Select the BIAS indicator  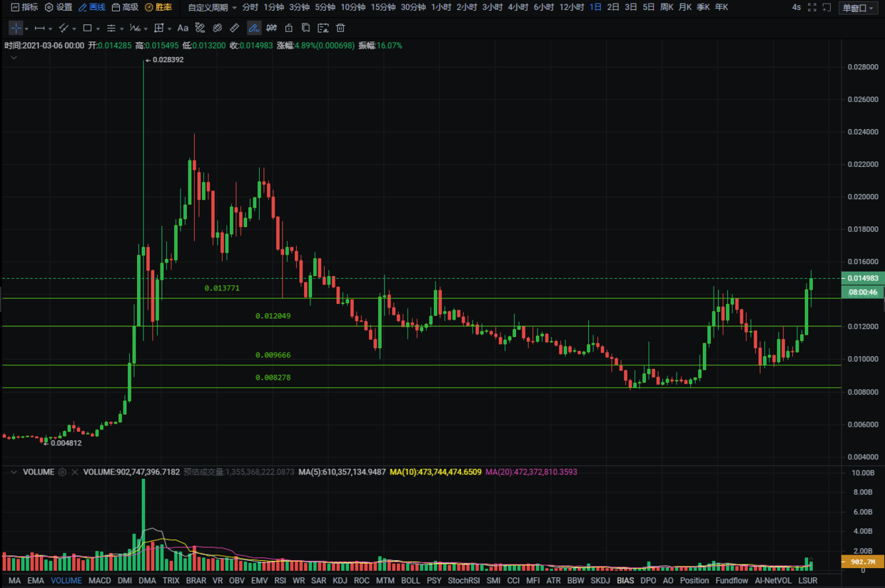(625, 581)
